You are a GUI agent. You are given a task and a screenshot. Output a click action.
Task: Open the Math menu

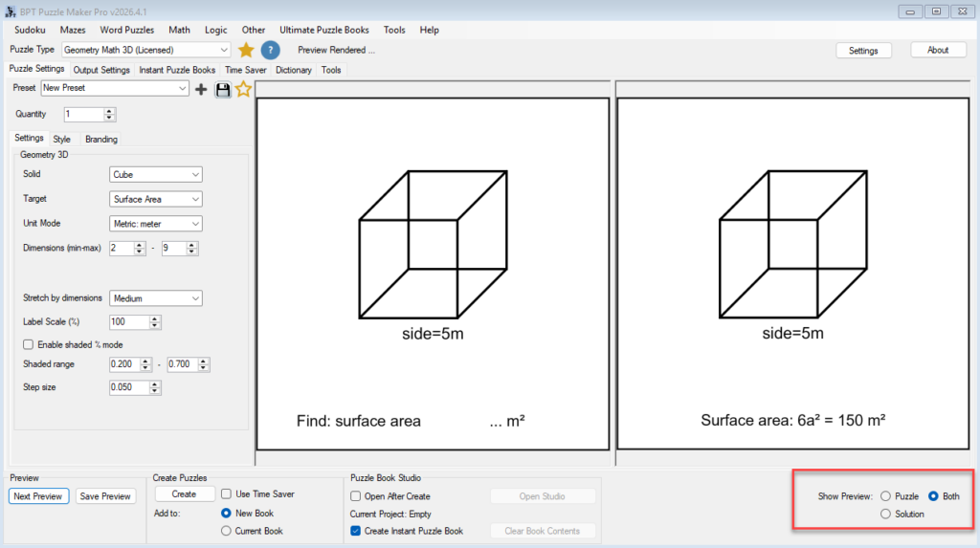179,30
